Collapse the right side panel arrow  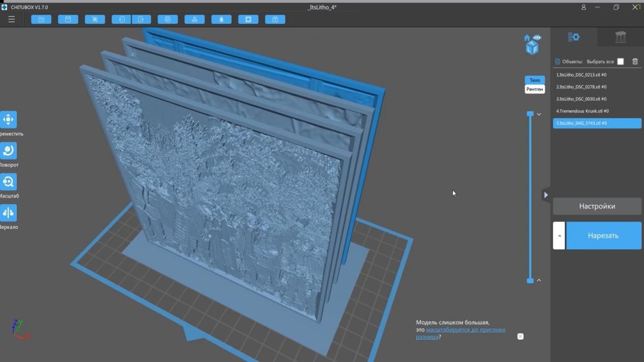pyautogui.click(x=546, y=194)
